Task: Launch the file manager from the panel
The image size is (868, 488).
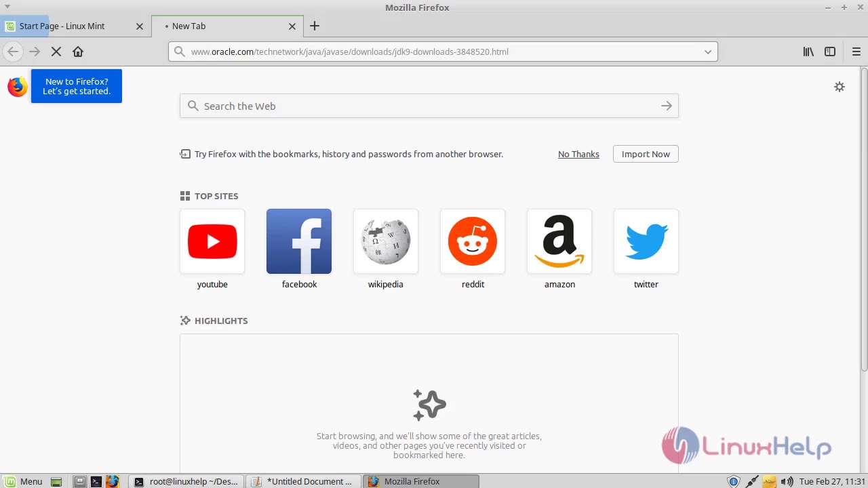Action: [79, 481]
